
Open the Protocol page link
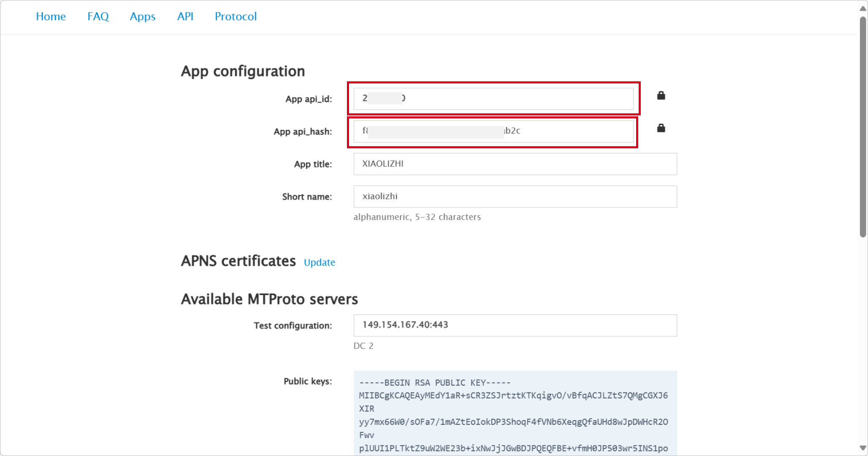(236, 16)
